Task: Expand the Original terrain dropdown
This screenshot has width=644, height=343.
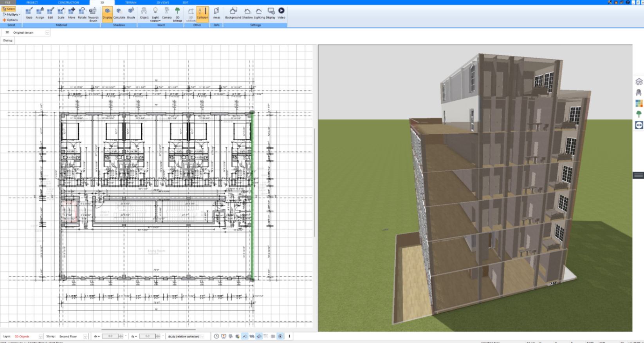Action: (x=47, y=33)
